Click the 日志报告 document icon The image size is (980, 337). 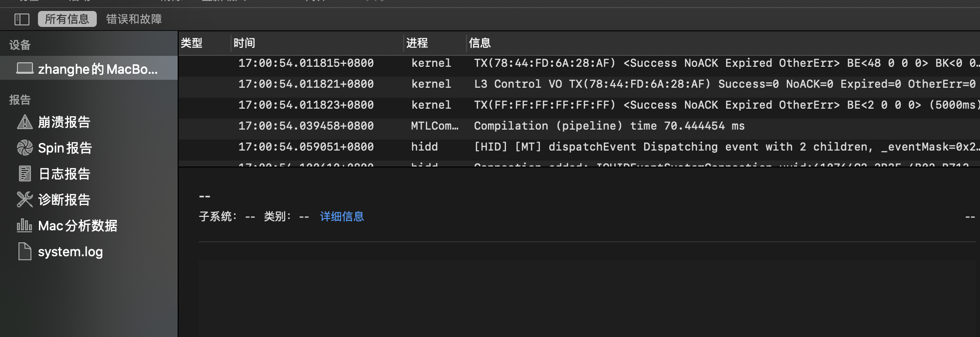click(x=24, y=173)
